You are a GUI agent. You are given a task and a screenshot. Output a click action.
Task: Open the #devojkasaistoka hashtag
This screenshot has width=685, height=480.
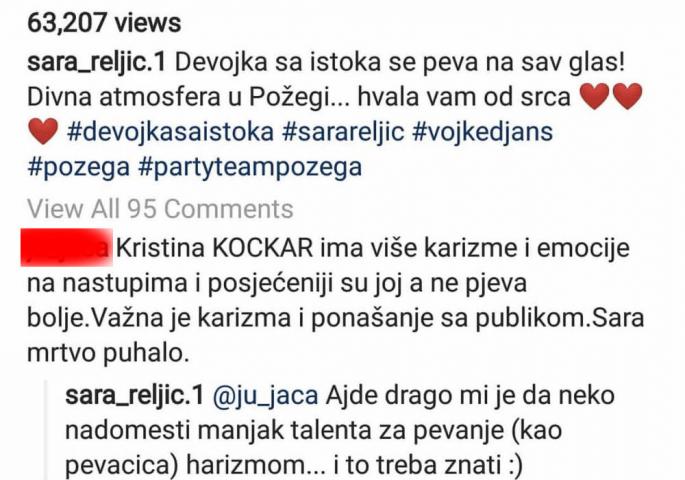click(170, 132)
